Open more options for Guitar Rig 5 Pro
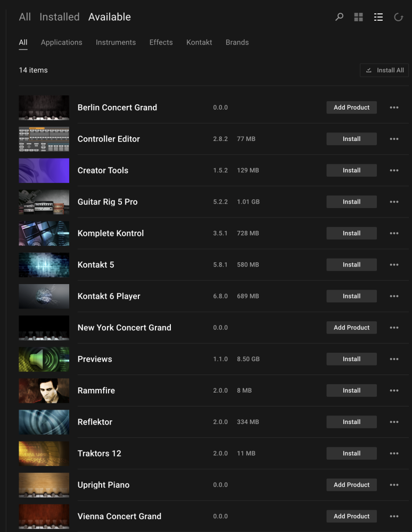 click(394, 202)
